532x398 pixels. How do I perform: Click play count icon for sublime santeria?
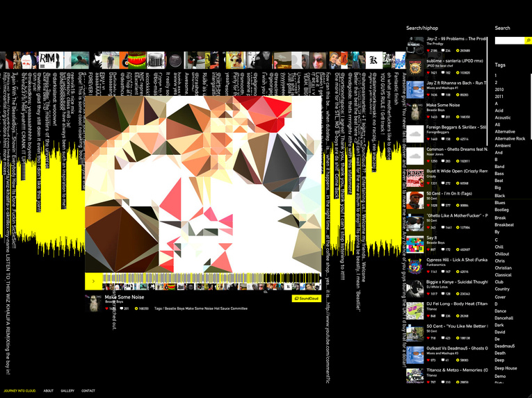click(457, 72)
